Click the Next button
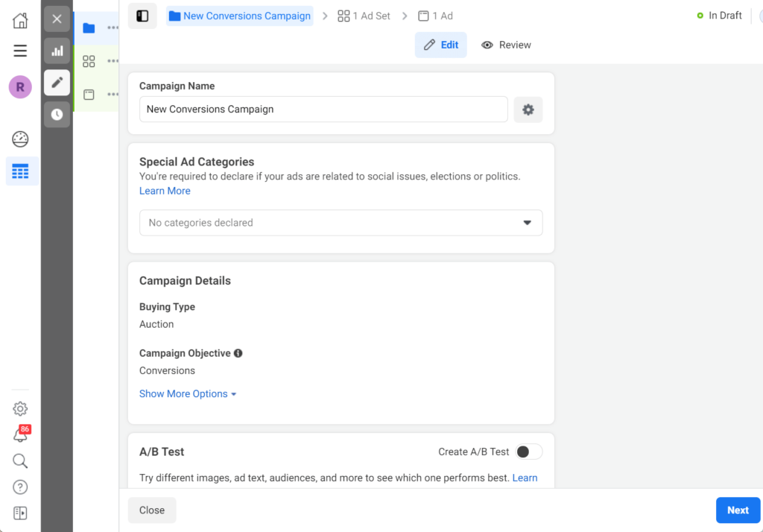The height and width of the screenshot is (532, 763). point(738,510)
